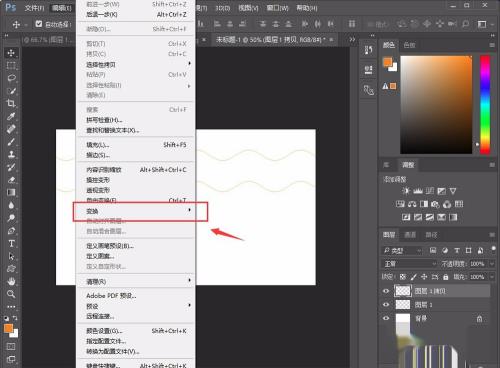This screenshot has width=500, height=368.
Task: Choose 操控变形 menu item
Action: pos(136,180)
